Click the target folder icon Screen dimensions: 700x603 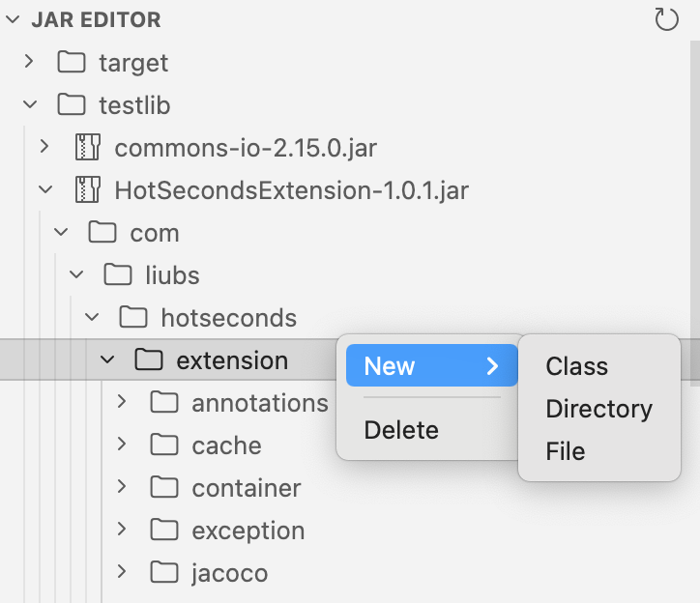(72, 63)
